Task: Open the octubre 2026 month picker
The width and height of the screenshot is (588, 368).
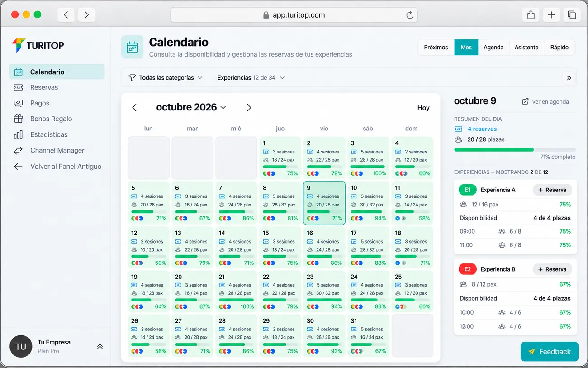Action: (x=191, y=107)
